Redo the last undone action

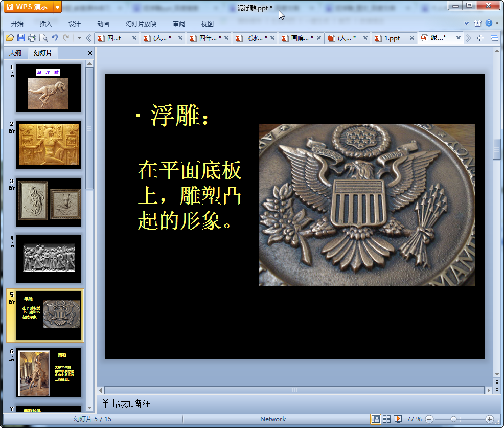tap(66, 38)
